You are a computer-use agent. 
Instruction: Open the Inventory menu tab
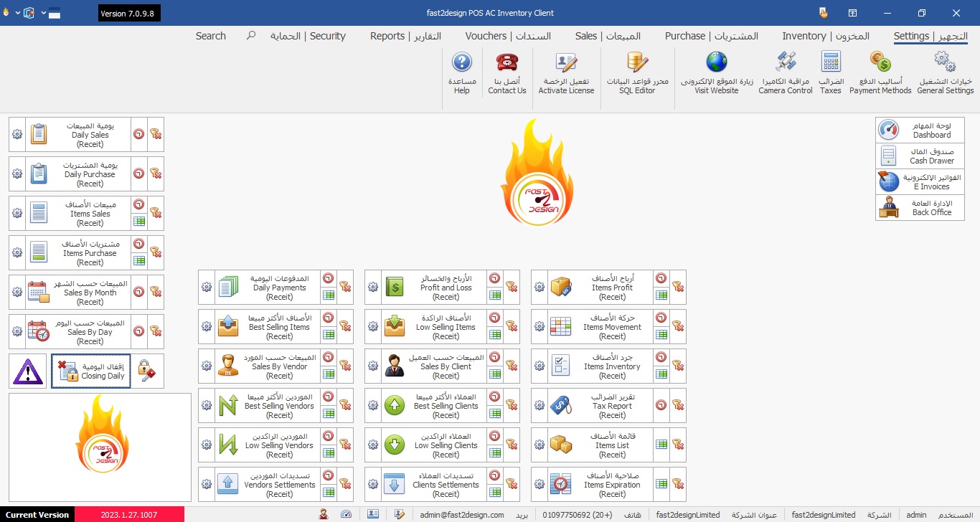[825, 36]
